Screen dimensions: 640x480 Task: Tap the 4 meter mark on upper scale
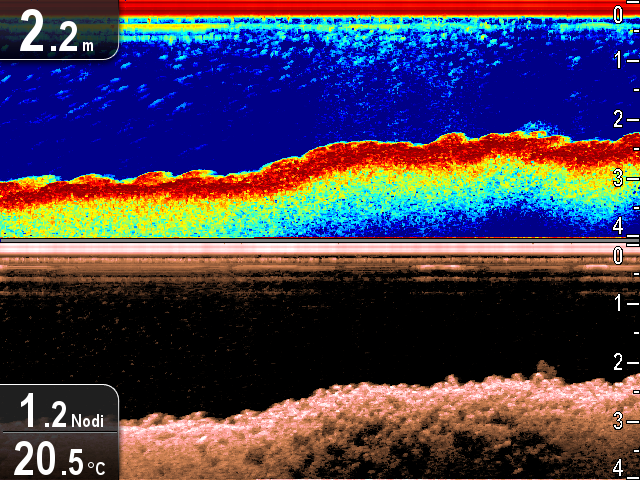coord(618,224)
